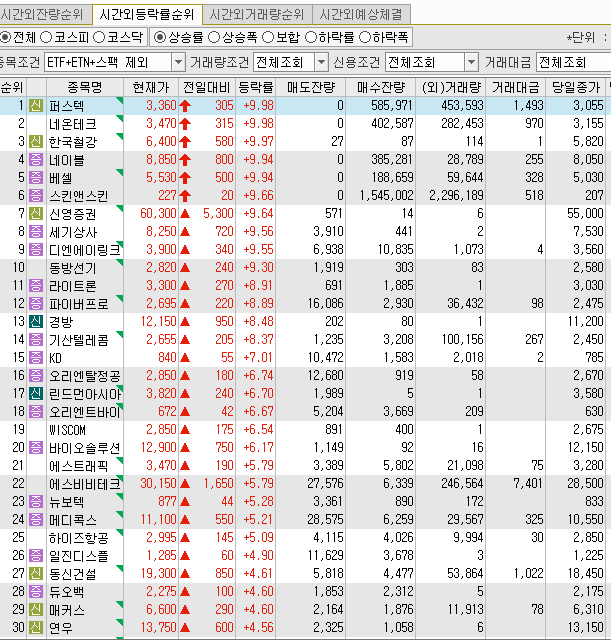Viewport: 611px width, 640px height.
Task: Select the 보합 radio button
Action: pos(268,38)
